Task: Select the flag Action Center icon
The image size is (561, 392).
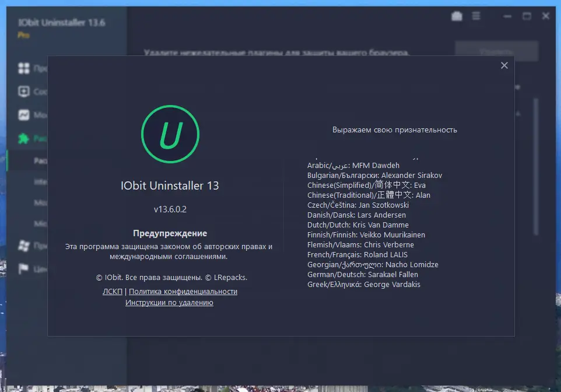Action: (x=23, y=268)
